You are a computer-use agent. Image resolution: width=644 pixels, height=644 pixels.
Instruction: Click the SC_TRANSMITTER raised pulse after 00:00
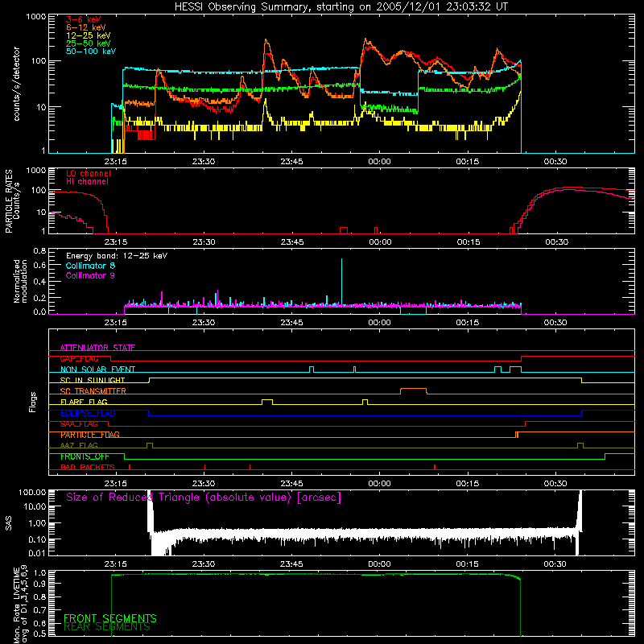pos(414,390)
